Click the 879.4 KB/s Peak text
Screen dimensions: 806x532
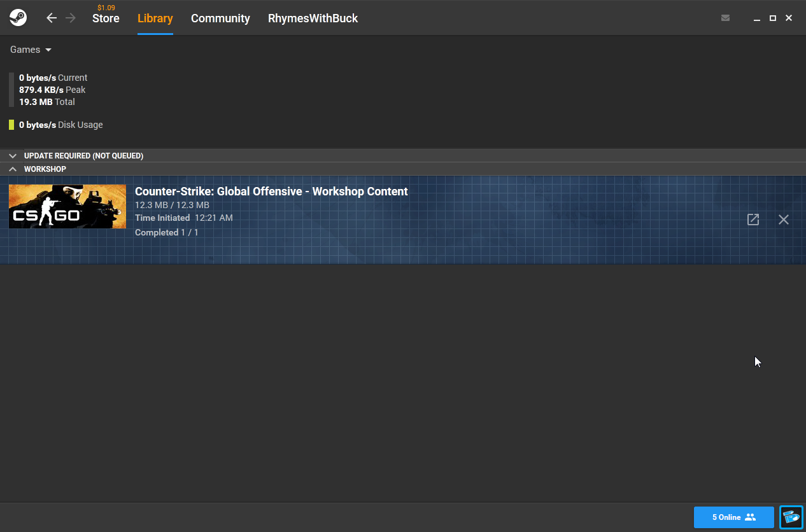52,90
